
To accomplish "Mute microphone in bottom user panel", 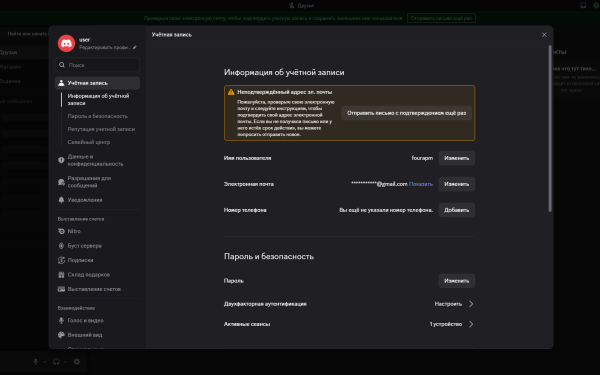I will [x=36, y=362].
